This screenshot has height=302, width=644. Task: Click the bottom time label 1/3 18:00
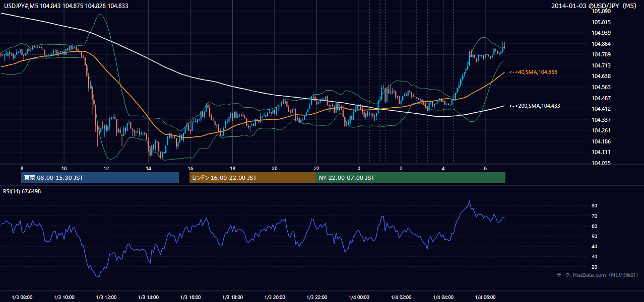pos(232,297)
